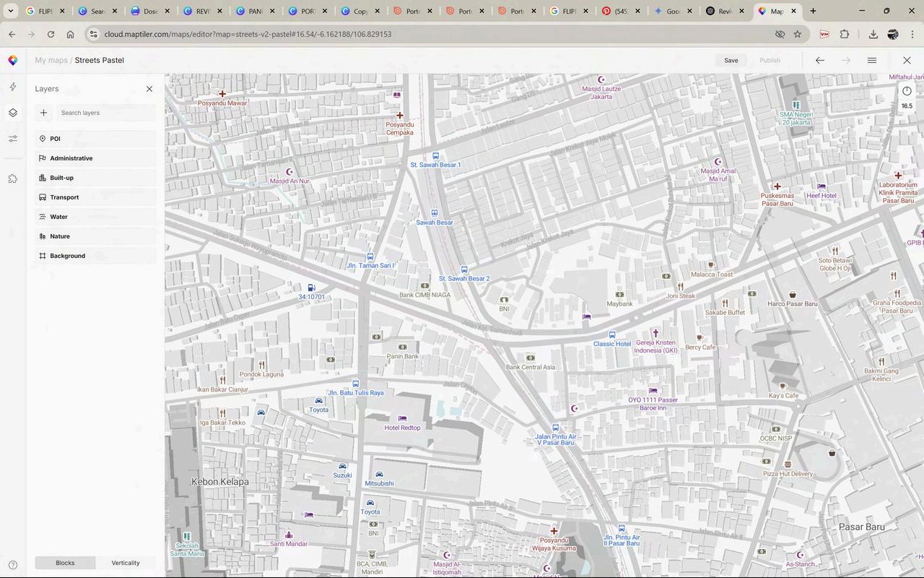Reset map bearing with compass icon
924x578 pixels.
(907, 91)
